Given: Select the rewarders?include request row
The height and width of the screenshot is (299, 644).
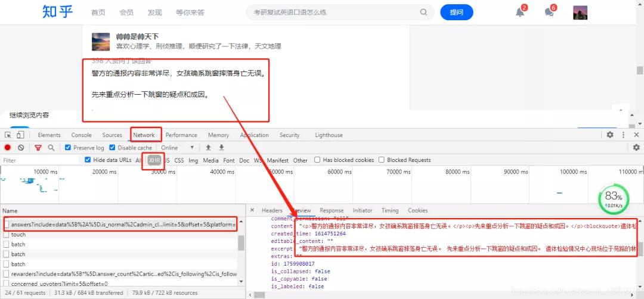Looking at the screenshot, I should point(120,273).
